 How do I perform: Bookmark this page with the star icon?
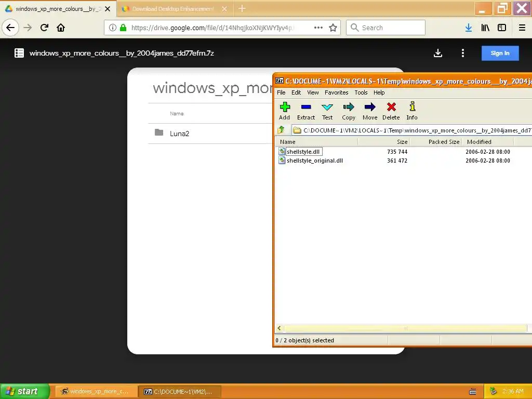pyautogui.click(x=333, y=28)
